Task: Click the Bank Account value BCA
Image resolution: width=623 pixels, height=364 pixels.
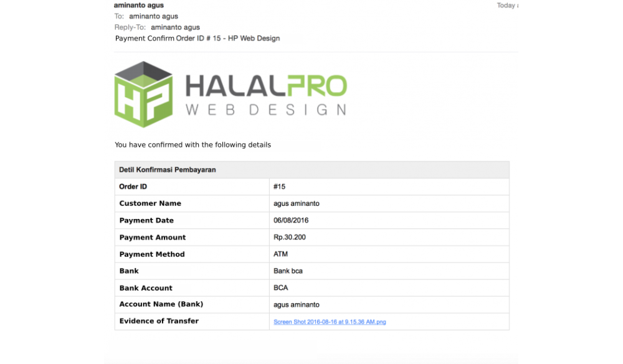Action: pos(280,288)
